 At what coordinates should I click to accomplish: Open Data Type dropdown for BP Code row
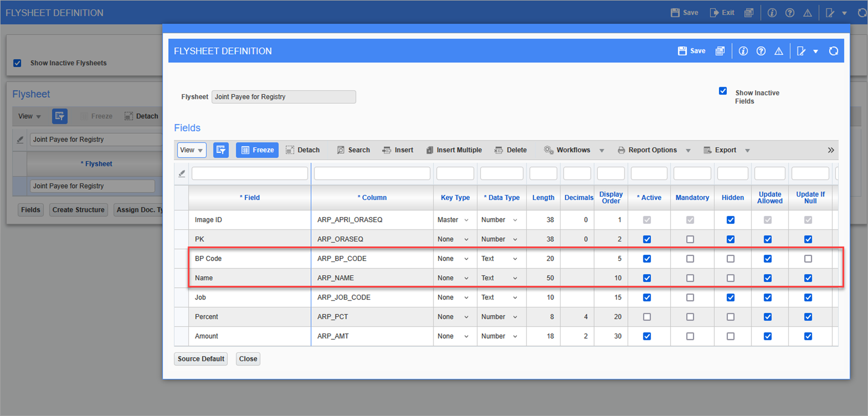(x=515, y=259)
